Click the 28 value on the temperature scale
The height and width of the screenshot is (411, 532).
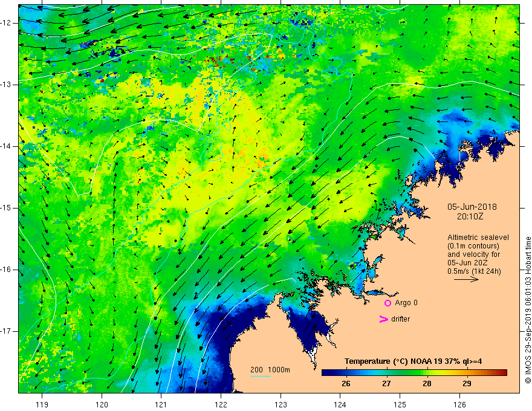tap(427, 384)
